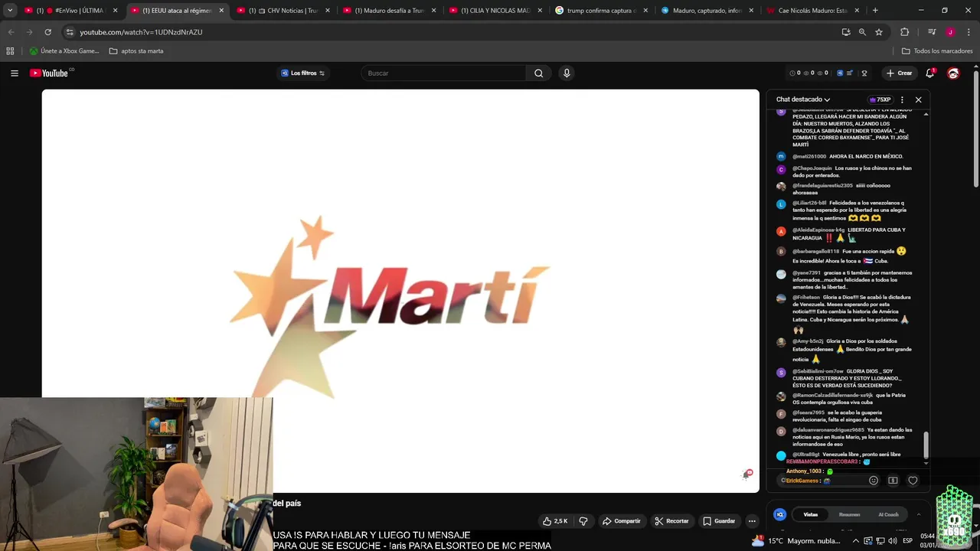Go to YouTube home via logo

[49, 73]
